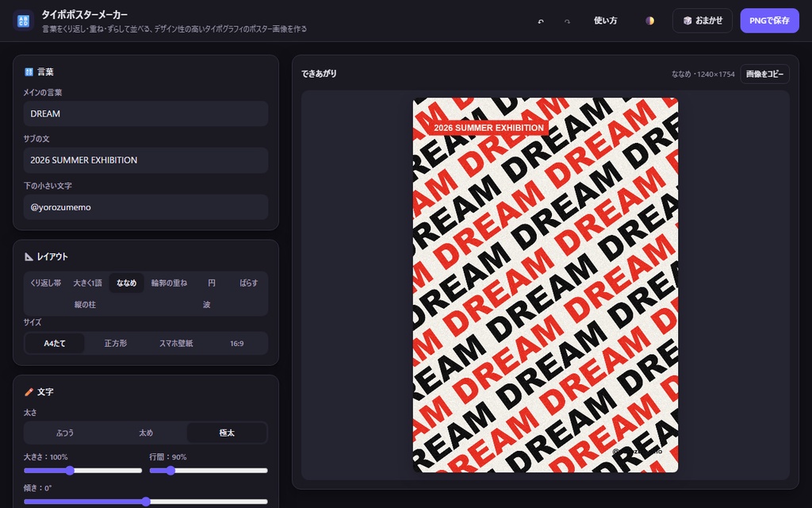
Task: Click the DREAM poster preview image
Action: tap(546, 285)
